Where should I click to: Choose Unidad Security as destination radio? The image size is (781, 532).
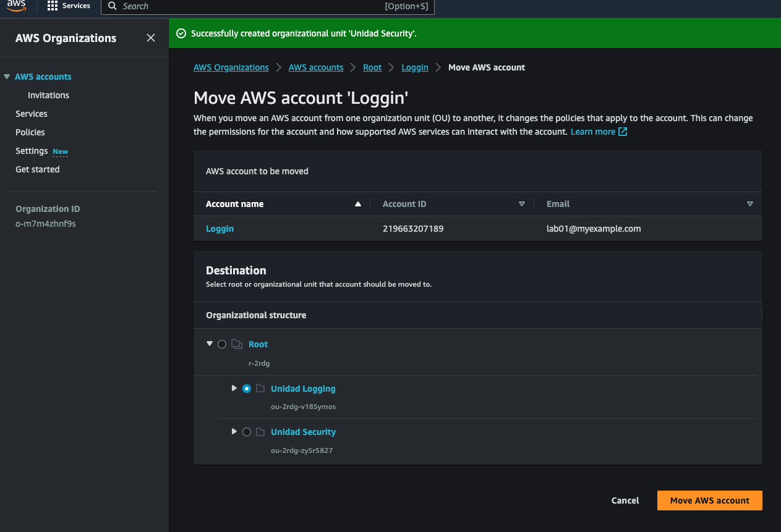(x=247, y=432)
